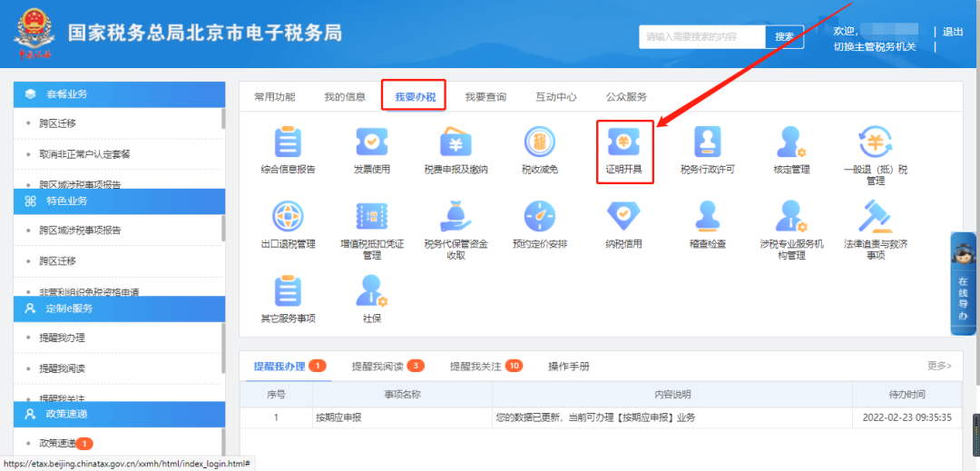The image size is (980, 471).
Task: Click the 事项名称 column header
Action: [402, 395]
